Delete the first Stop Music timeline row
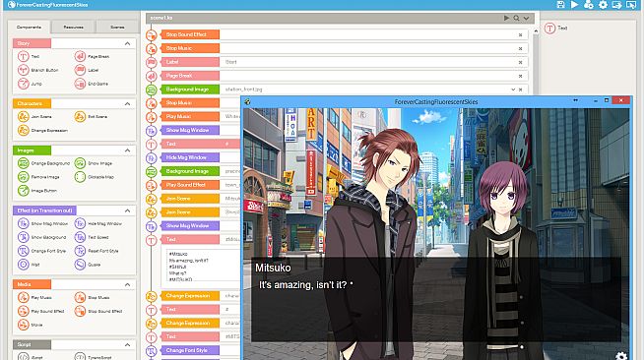644x360 pixels. click(x=520, y=48)
